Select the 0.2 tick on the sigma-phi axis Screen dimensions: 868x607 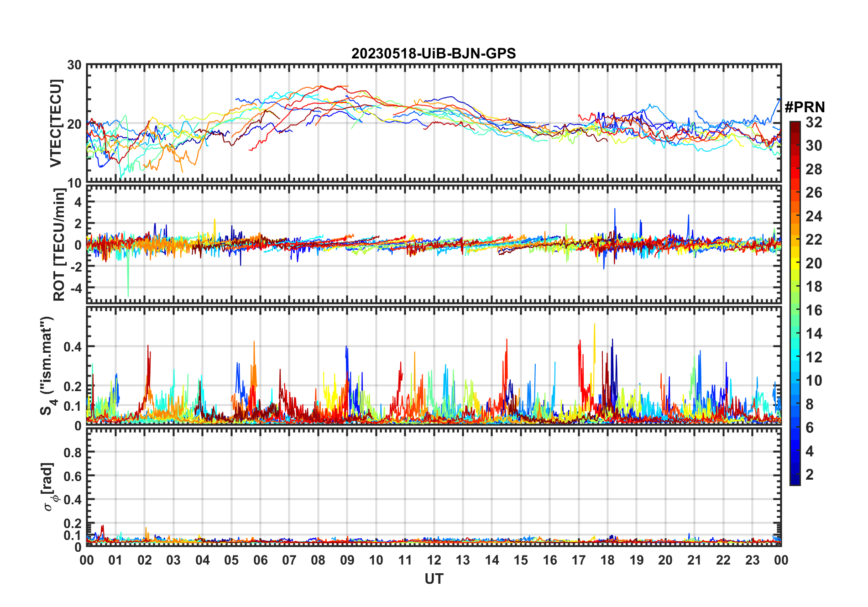tap(73, 523)
